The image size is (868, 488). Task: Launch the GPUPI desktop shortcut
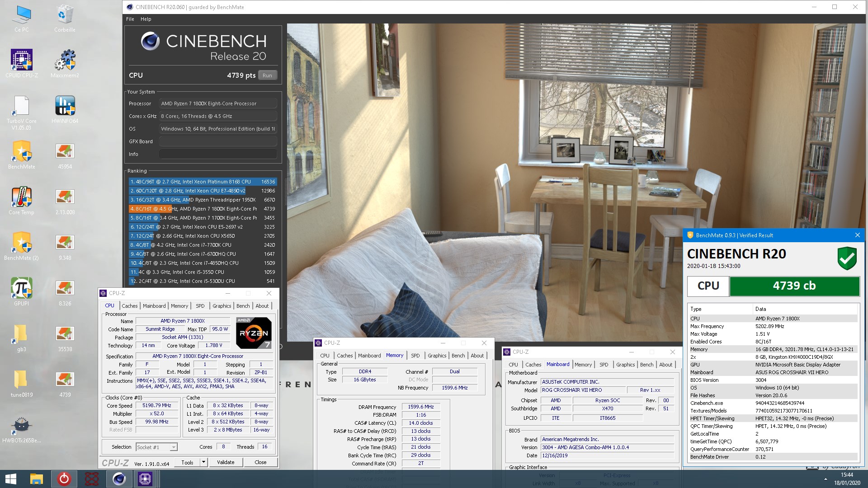22,292
